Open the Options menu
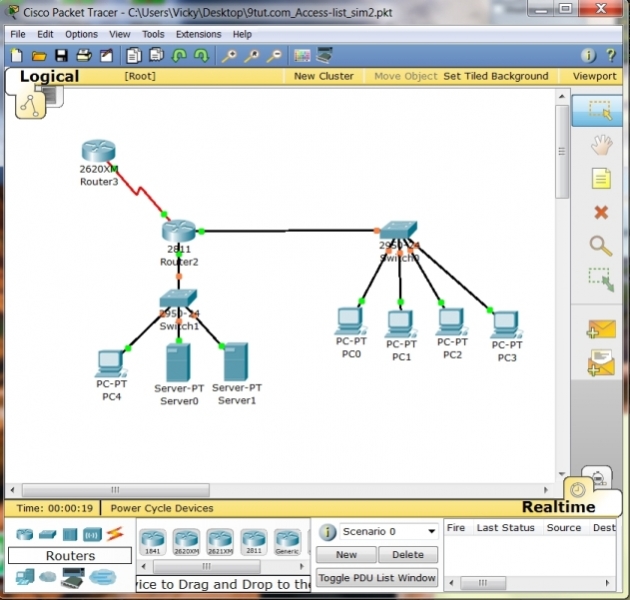The width and height of the screenshot is (630, 600). pyautogui.click(x=81, y=34)
